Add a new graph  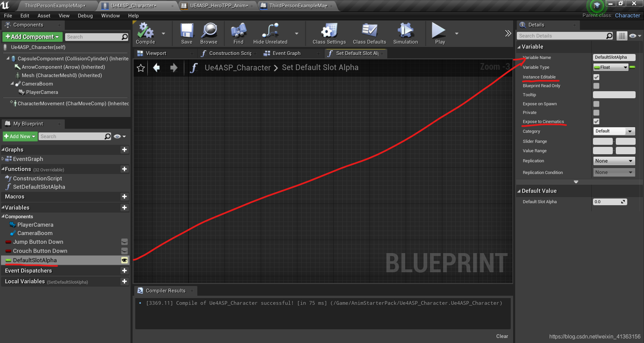tap(125, 150)
